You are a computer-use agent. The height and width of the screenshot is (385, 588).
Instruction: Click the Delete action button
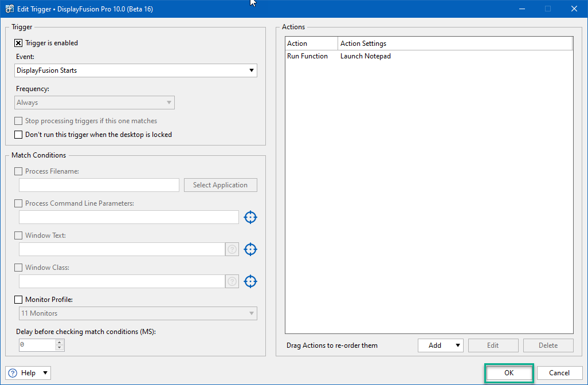pos(548,345)
